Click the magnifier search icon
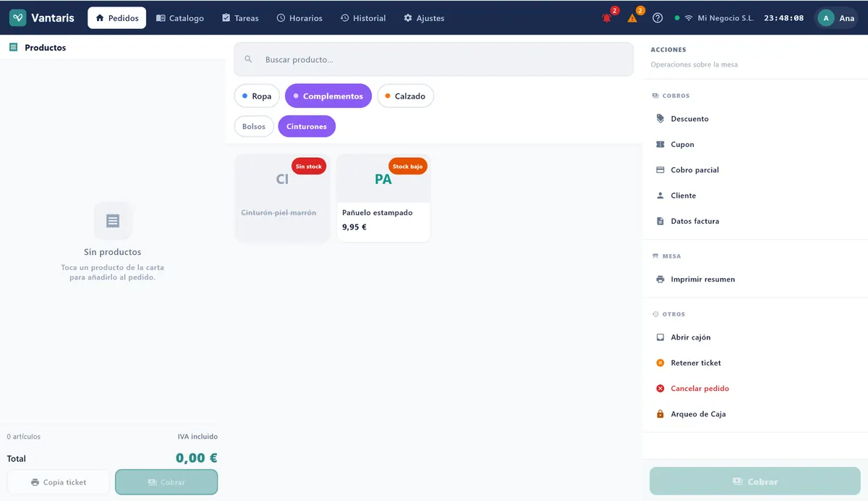Viewport: 868px width, 501px height. (x=249, y=59)
